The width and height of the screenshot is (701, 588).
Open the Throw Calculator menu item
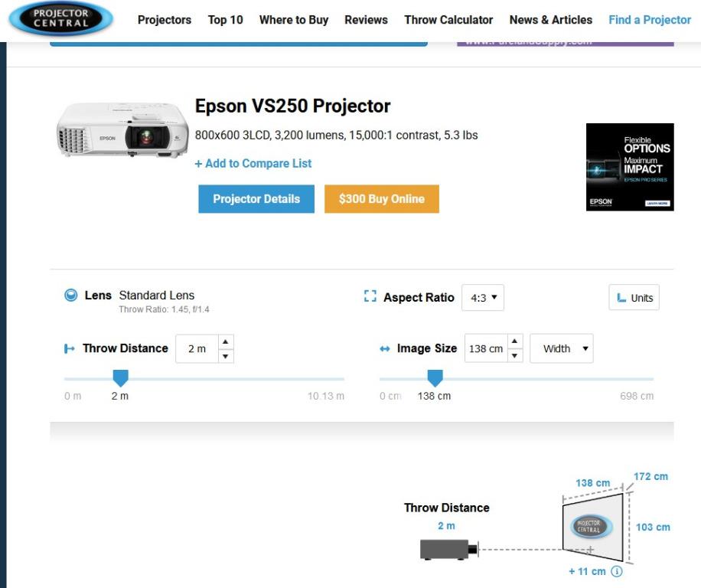(x=448, y=20)
